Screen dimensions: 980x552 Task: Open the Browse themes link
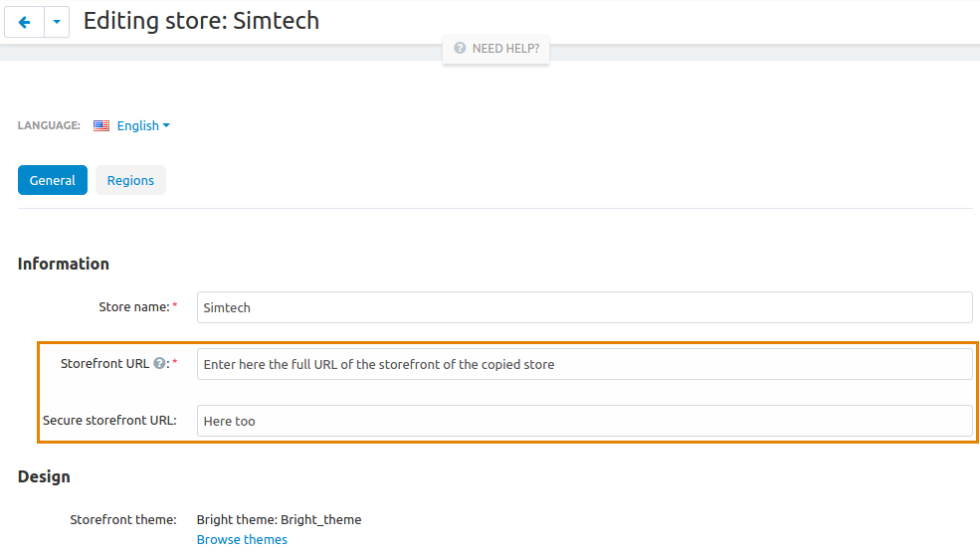(x=242, y=539)
